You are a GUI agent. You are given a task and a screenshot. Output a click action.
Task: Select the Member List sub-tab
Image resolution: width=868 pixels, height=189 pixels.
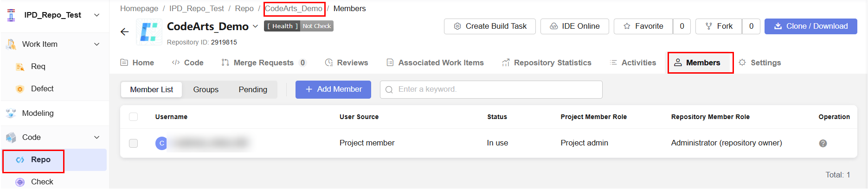tap(151, 89)
